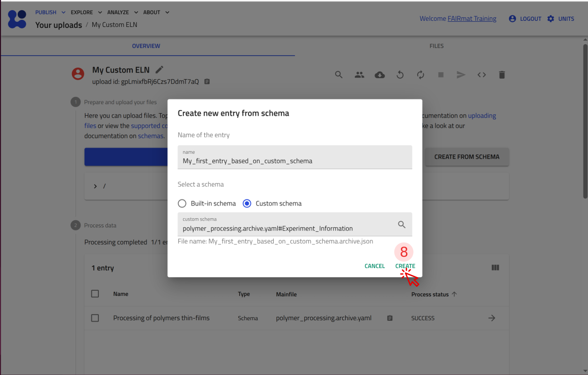Click the search icon in upload toolbar
Viewport: 588px width, 375px height.
point(339,75)
